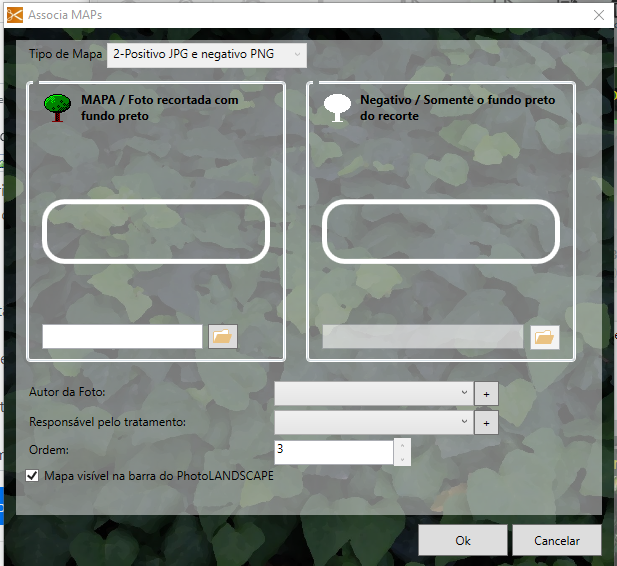Click the white tree Negativo icon
The image size is (617, 566).
(x=337, y=108)
